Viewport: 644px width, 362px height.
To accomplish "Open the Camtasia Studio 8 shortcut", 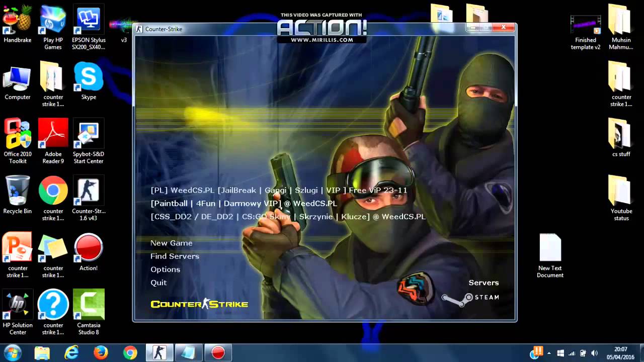I will 89,312.
